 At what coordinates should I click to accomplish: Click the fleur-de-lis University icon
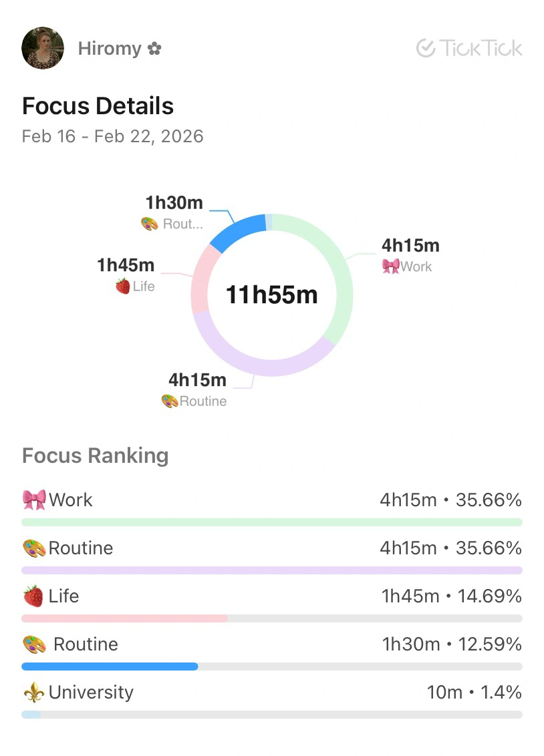33,693
